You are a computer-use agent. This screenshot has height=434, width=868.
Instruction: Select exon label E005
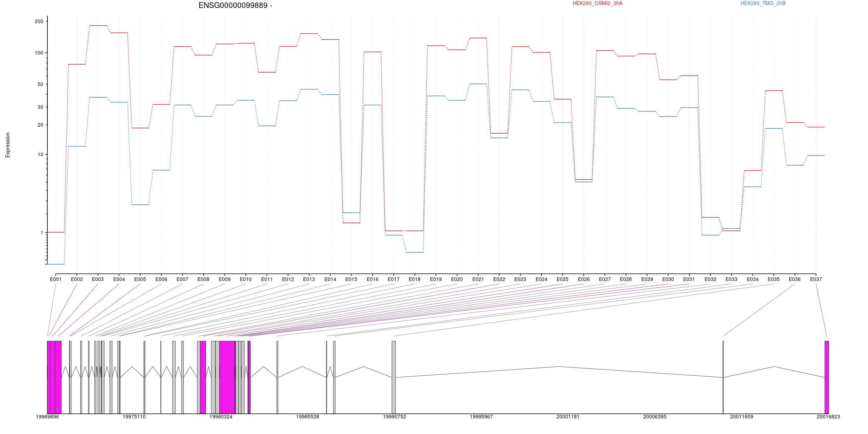pos(140,280)
